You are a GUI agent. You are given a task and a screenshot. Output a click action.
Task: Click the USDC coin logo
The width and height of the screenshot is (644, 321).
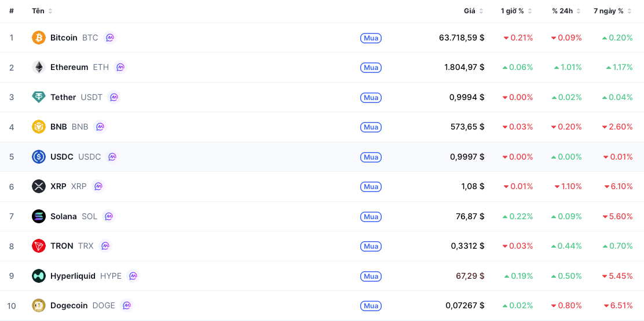click(x=39, y=157)
